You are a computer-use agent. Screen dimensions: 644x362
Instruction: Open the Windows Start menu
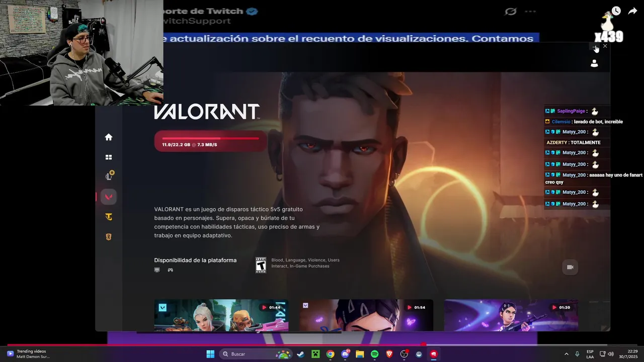tap(210, 354)
